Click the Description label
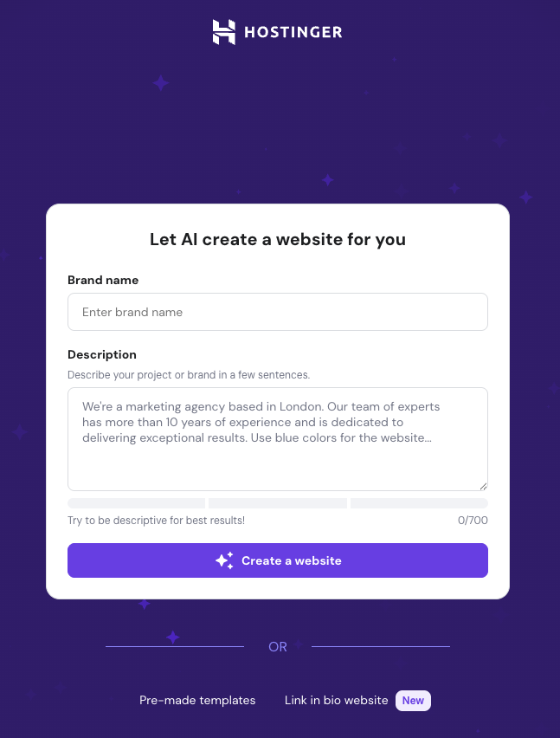Screen dimensions: 560x738 click(101, 354)
